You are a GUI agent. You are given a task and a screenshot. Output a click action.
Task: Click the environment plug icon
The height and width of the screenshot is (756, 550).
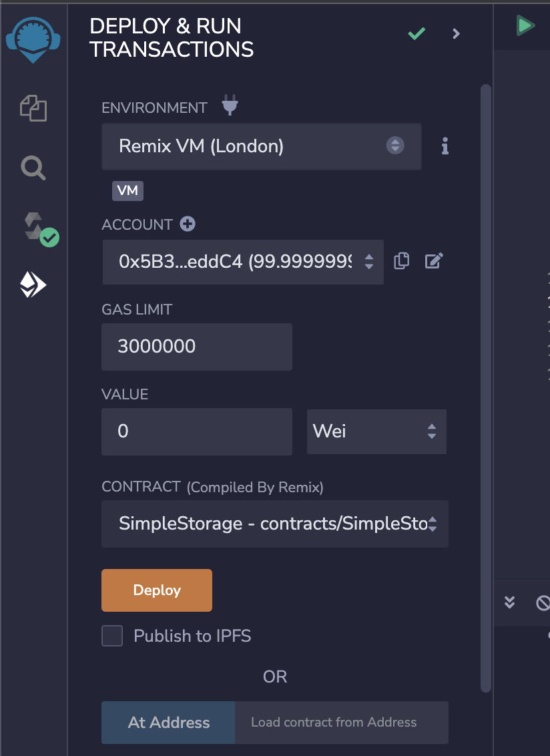[230, 105]
